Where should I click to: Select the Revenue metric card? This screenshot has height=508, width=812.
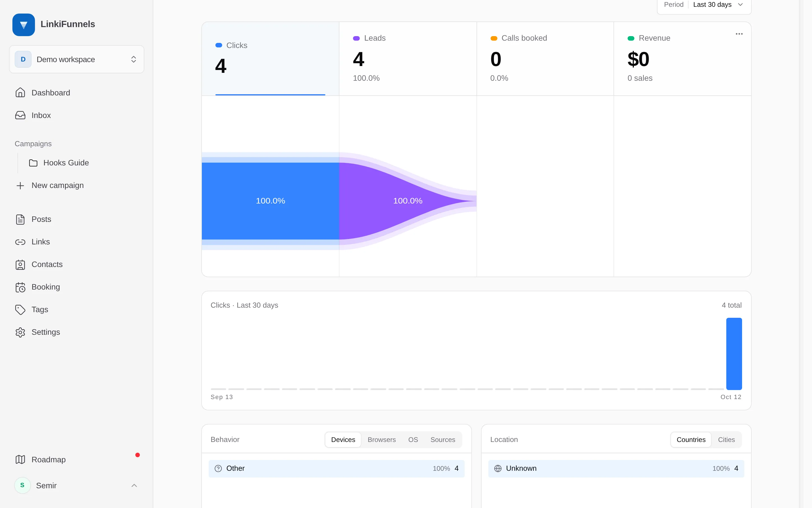click(683, 59)
